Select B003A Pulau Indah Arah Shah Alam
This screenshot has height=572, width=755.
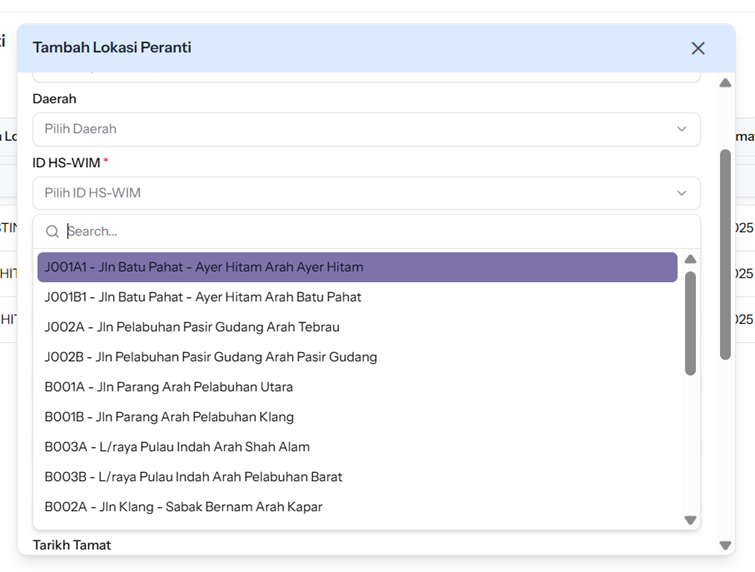pos(357,447)
